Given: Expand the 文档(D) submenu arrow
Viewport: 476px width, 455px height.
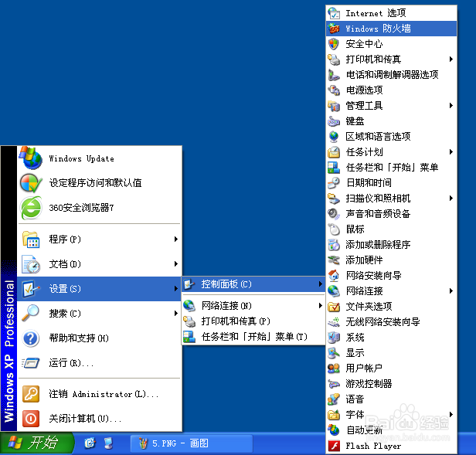Looking at the screenshot, I should [175, 263].
